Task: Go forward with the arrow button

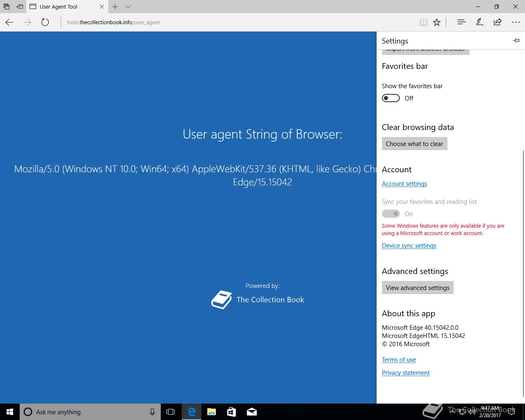Action: tap(27, 23)
